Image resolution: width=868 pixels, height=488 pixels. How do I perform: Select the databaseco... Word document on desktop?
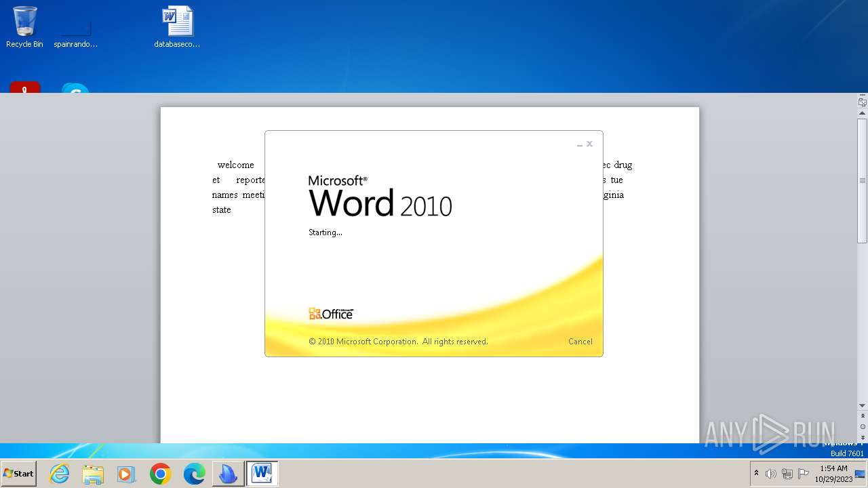(177, 27)
